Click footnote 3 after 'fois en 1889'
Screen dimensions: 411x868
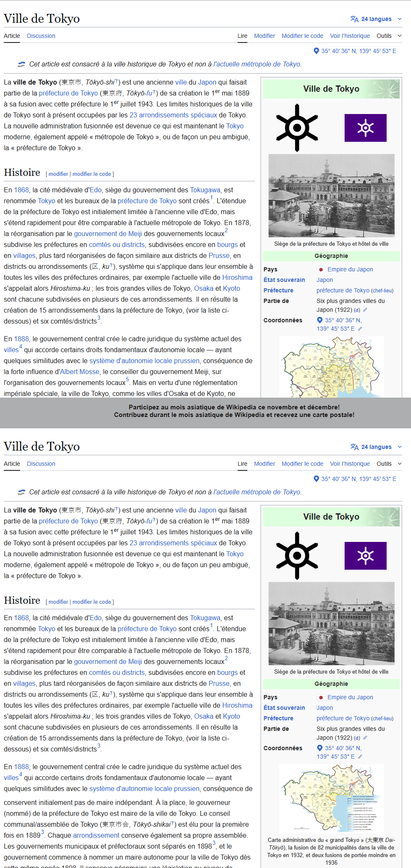click(x=42, y=832)
